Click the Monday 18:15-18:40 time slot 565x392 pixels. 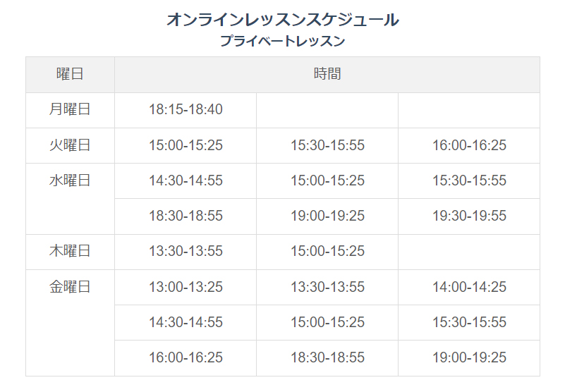186,109
